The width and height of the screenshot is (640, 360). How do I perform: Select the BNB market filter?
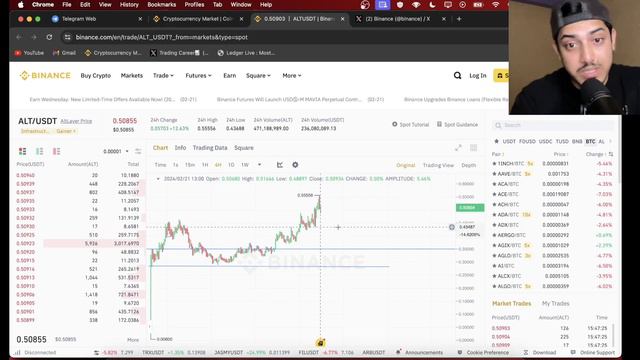[577, 142]
